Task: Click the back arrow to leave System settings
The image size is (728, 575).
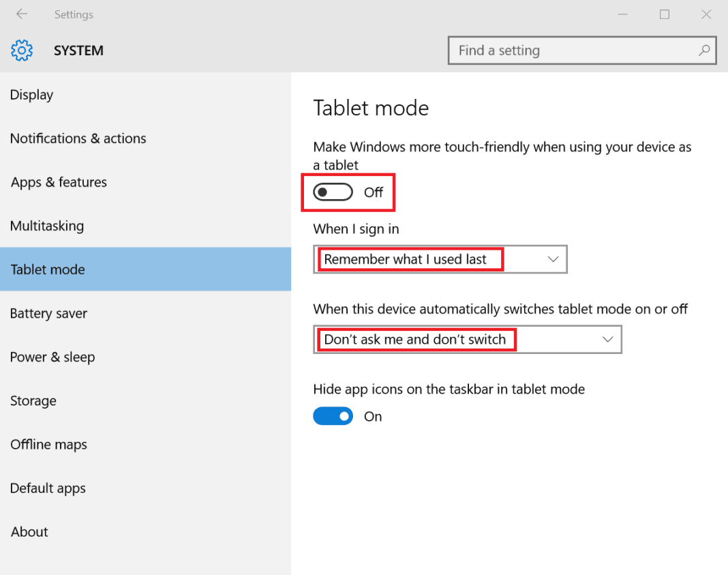Action: point(21,14)
